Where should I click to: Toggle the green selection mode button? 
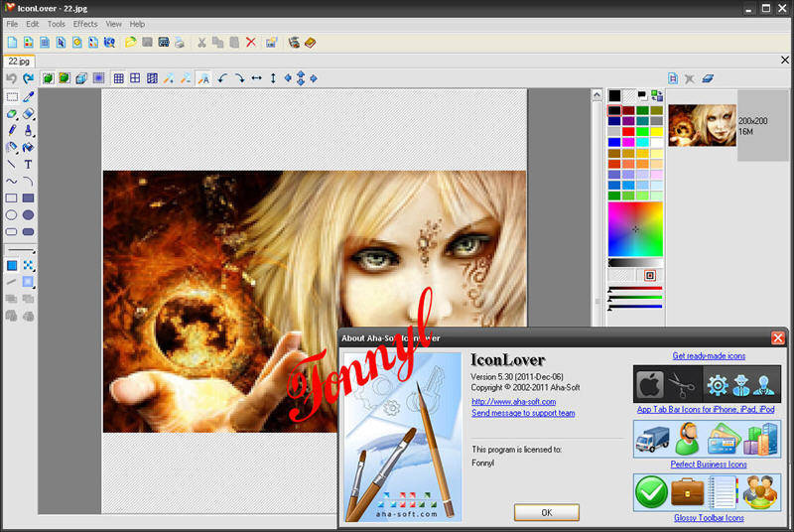pos(48,78)
